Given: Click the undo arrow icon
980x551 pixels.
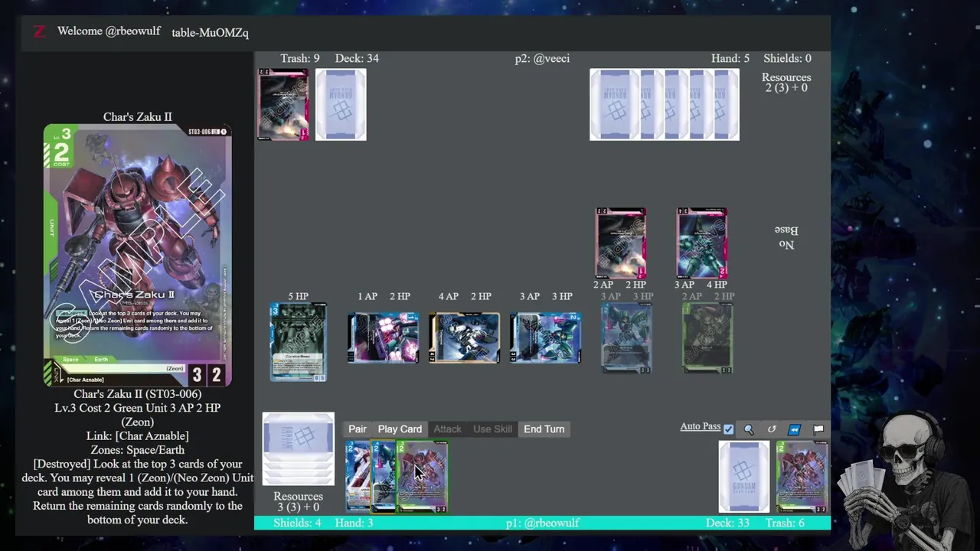Looking at the screenshot, I should click(772, 429).
